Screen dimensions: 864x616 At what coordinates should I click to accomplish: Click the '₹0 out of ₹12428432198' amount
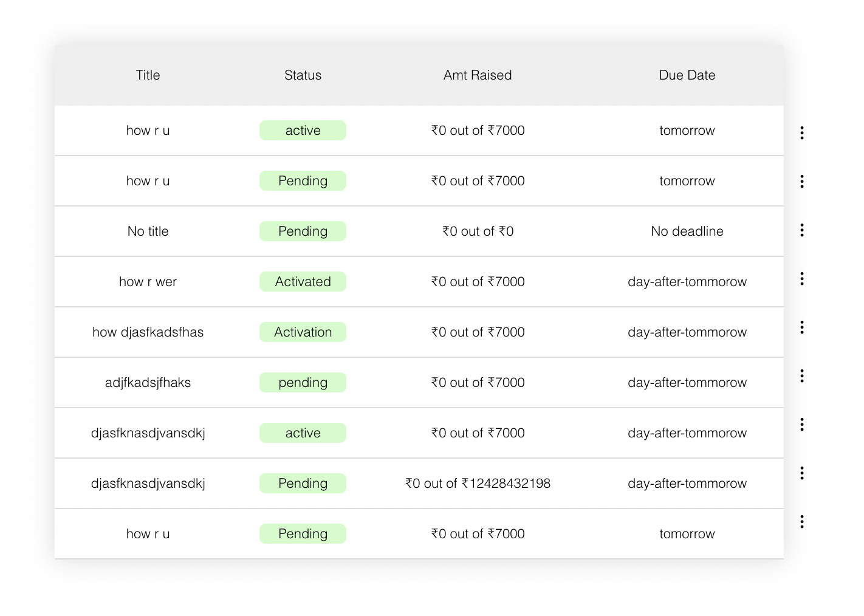pos(478,483)
